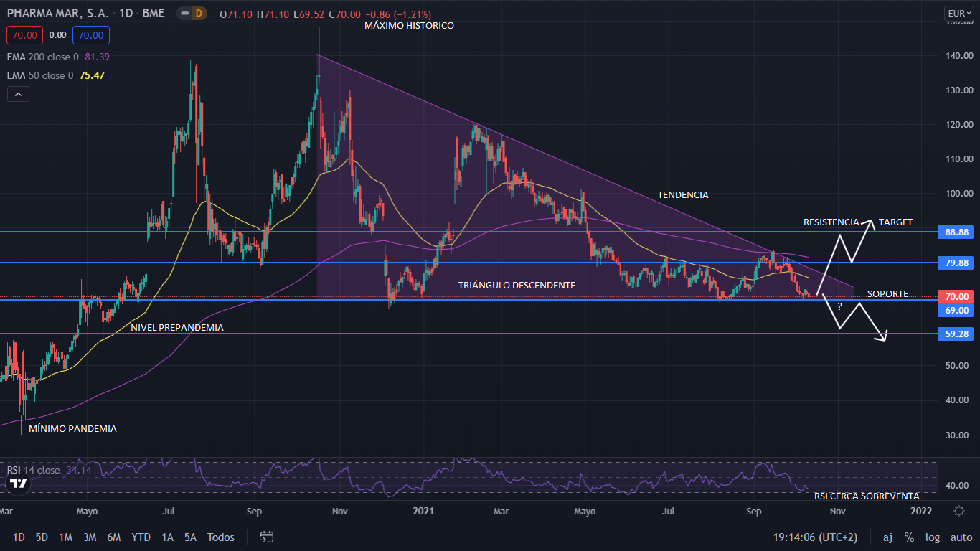The height and width of the screenshot is (551, 980).
Task: Toggle logarithmic scale with log
Action: coord(933,537)
